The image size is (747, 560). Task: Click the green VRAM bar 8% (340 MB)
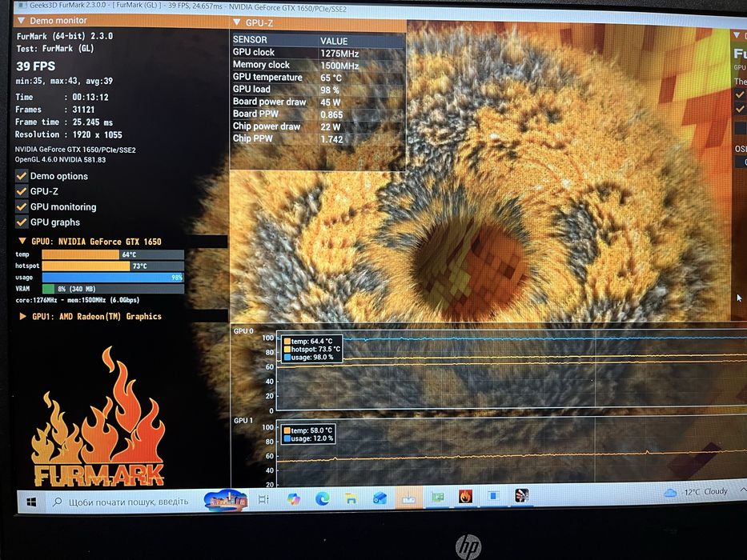tap(113, 289)
